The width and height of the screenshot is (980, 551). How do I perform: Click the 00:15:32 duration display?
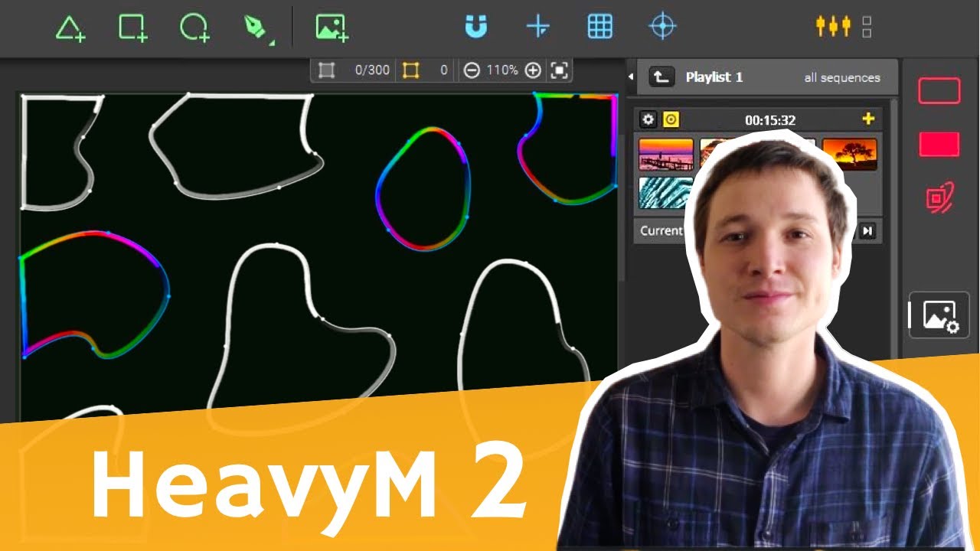pyautogui.click(x=770, y=120)
